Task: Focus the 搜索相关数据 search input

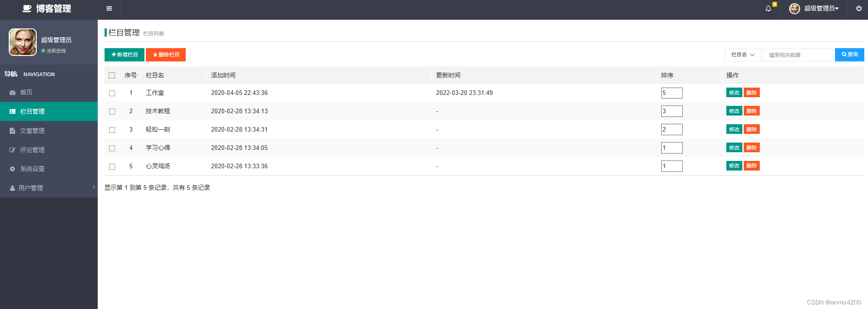Action: pos(798,55)
